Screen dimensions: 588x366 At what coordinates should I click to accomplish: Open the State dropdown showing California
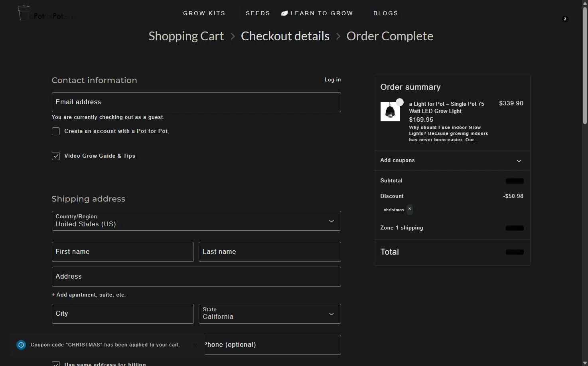[x=270, y=314]
